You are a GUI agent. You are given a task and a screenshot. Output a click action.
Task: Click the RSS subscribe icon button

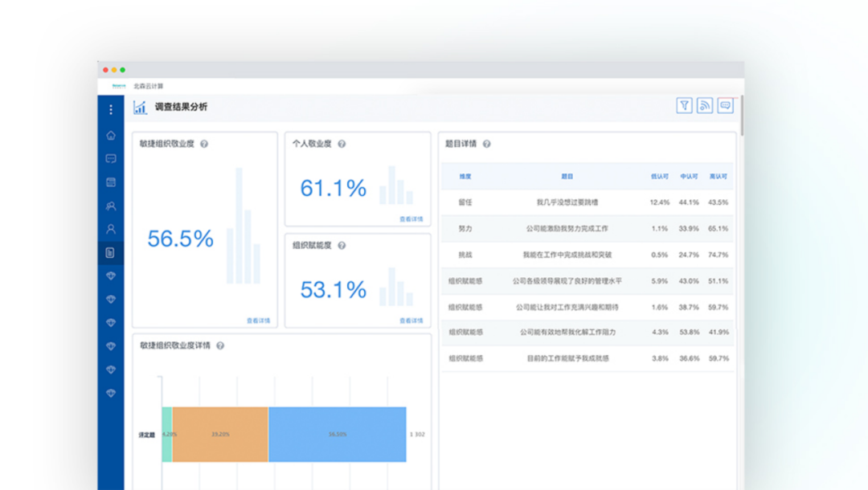[x=705, y=105]
